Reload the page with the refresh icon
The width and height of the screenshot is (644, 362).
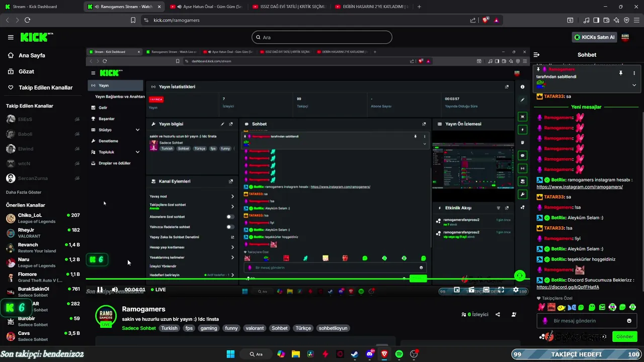pyautogui.click(x=27, y=20)
